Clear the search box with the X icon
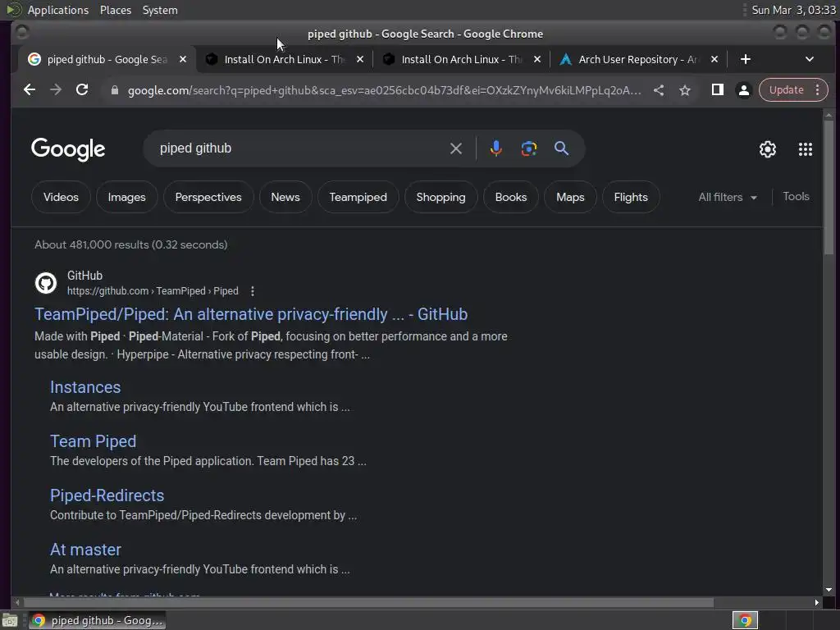 click(x=456, y=148)
